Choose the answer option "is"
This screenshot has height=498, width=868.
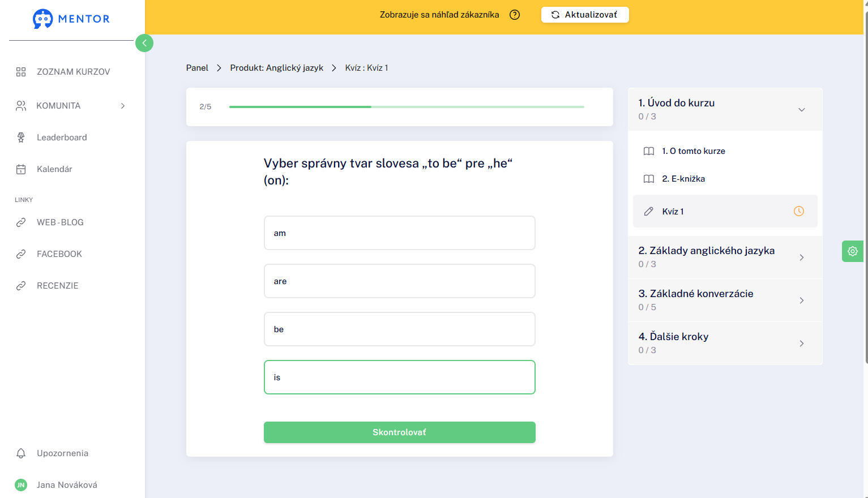(x=400, y=377)
